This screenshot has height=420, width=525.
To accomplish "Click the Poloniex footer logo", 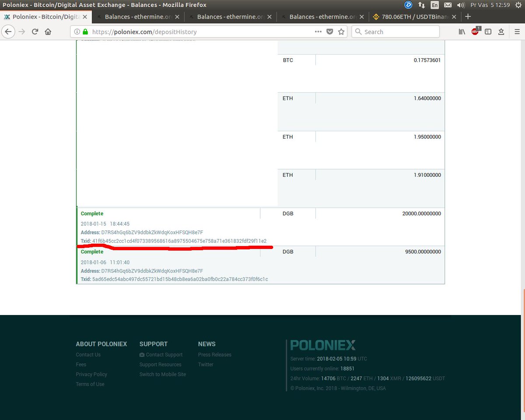I will (x=323, y=345).
